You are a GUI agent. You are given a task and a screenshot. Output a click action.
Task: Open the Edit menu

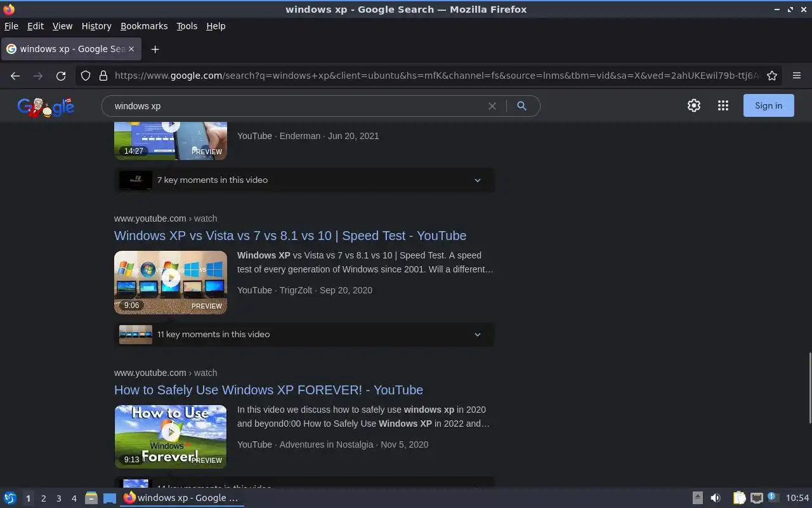tap(35, 26)
